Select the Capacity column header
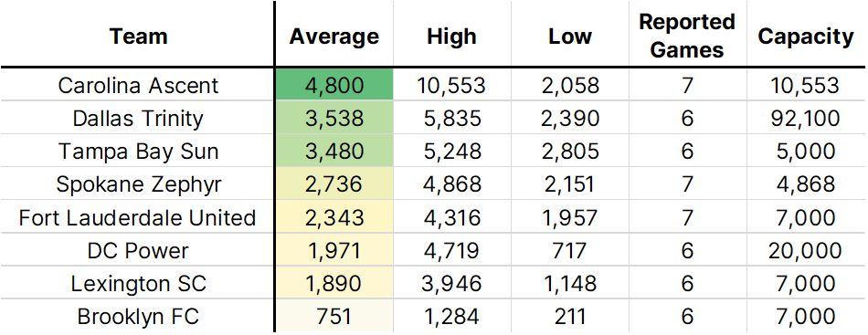Screen dimensions: 868x335 coord(806,37)
